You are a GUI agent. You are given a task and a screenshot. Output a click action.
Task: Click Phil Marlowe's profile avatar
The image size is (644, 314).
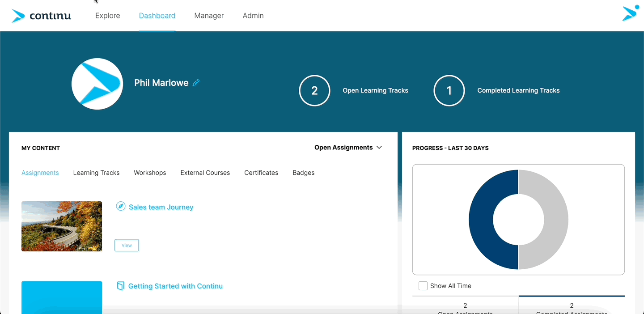pyautogui.click(x=97, y=84)
